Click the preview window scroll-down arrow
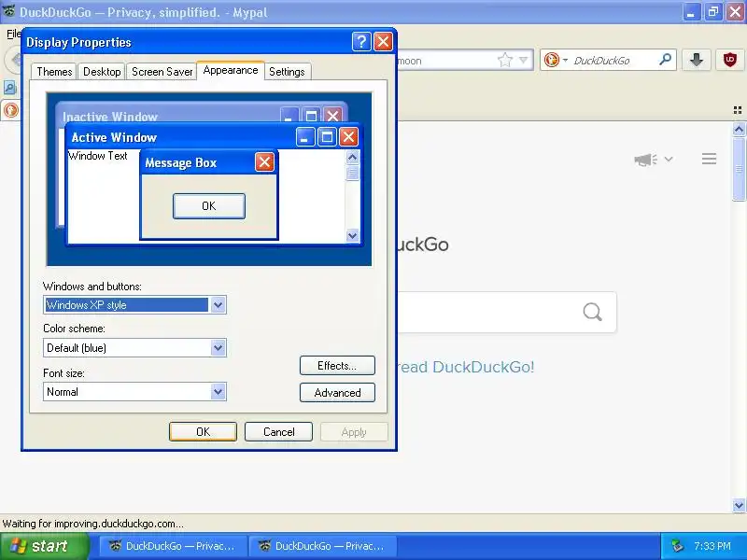The height and width of the screenshot is (560, 747). pyautogui.click(x=353, y=235)
